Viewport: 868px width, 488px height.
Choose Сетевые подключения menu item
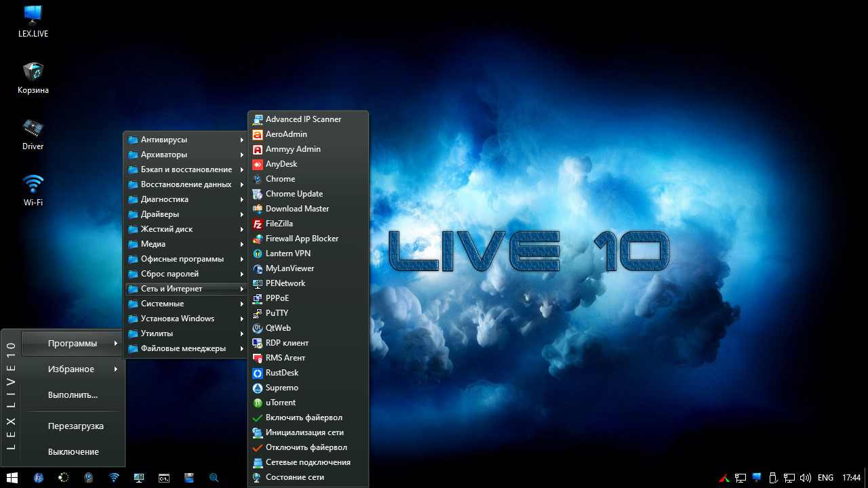[x=307, y=462]
